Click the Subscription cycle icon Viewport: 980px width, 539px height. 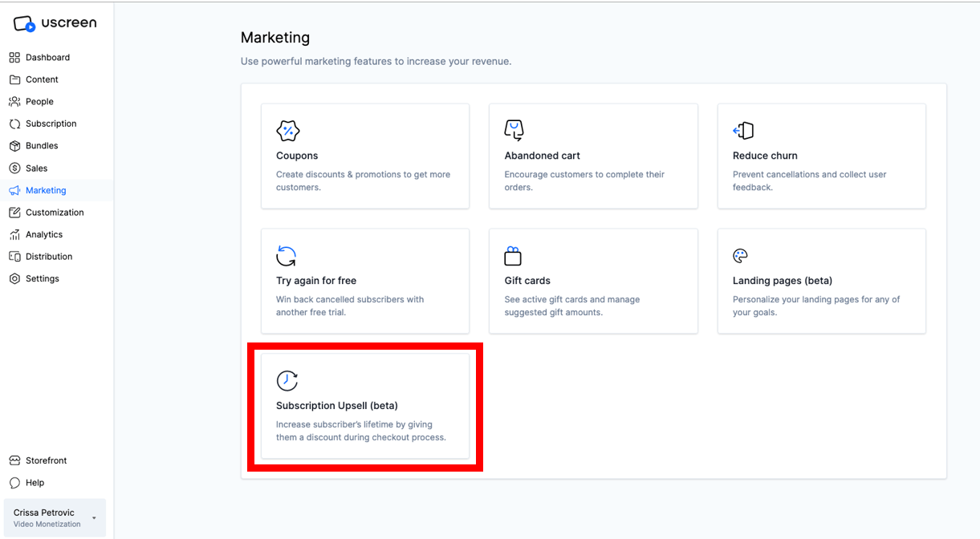coord(14,124)
